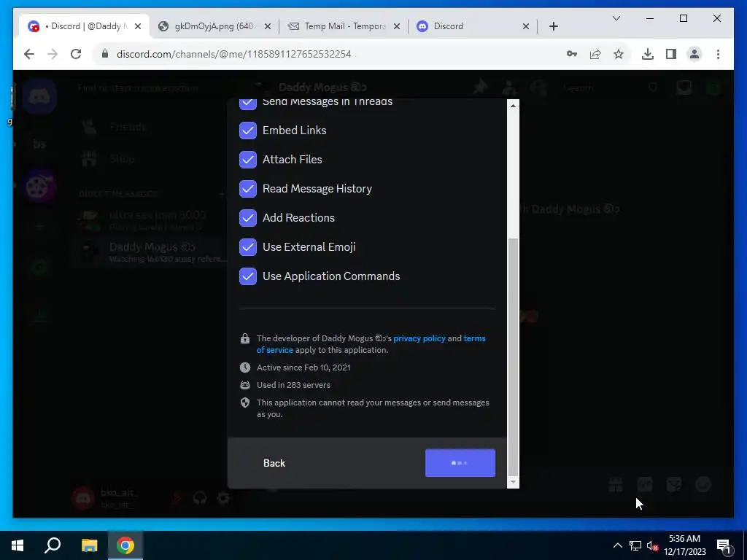The image size is (747, 560).
Task: Click the address bar URL
Action: click(233, 54)
